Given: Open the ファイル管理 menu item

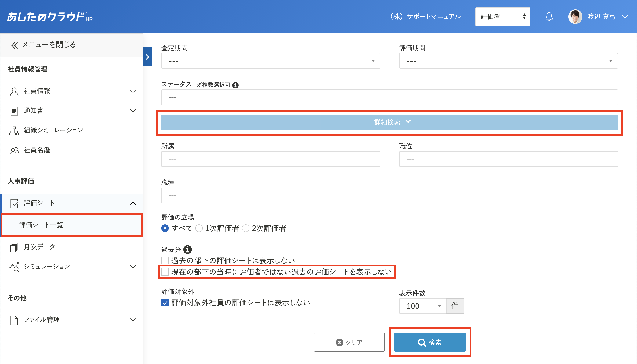Looking at the screenshot, I should (x=42, y=319).
